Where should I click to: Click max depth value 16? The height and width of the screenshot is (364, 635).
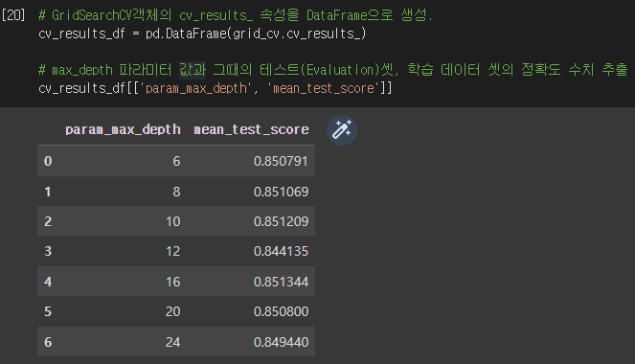click(x=173, y=282)
